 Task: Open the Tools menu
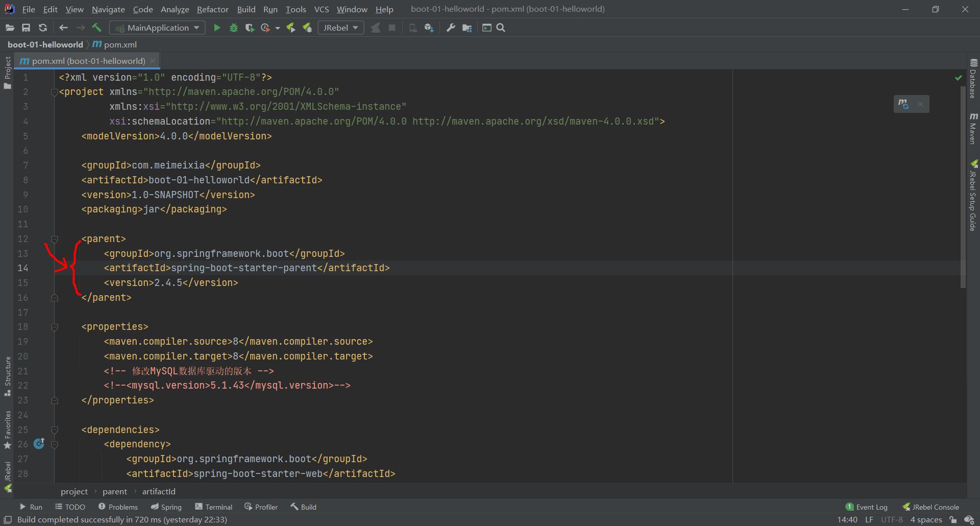pos(296,9)
